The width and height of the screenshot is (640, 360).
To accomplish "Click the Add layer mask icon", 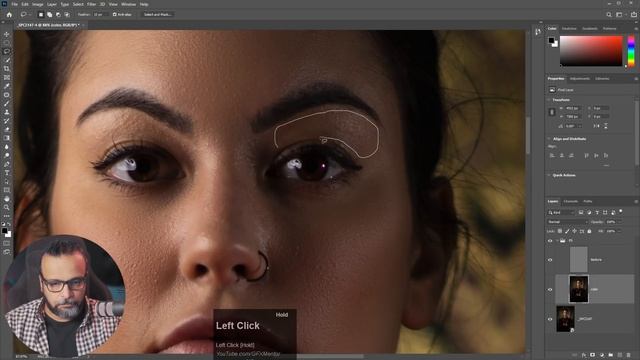I will click(x=592, y=355).
